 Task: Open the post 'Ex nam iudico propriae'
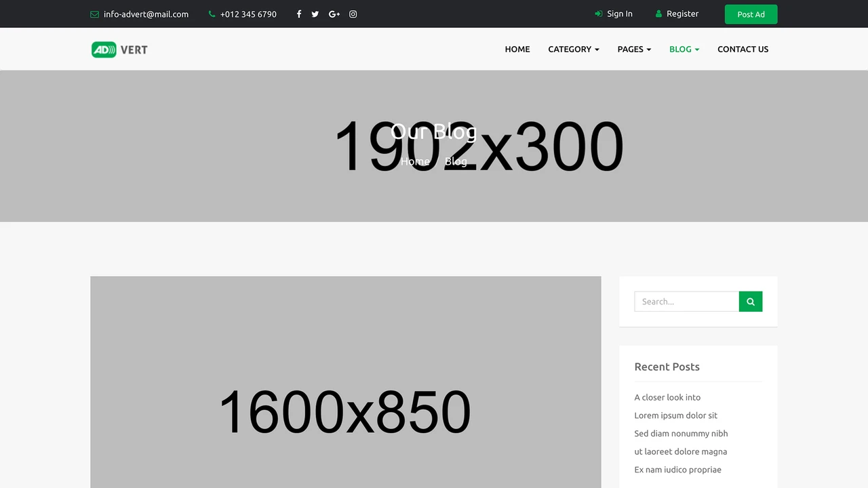(677, 470)
